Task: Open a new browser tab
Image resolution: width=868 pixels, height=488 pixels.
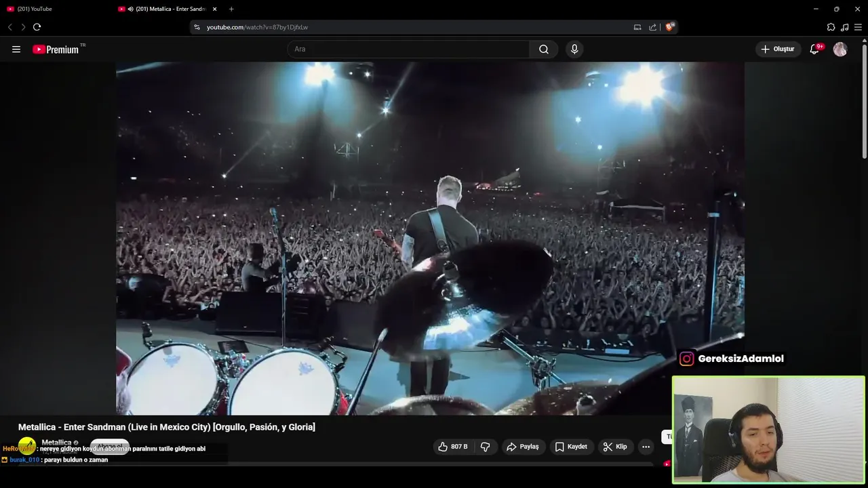Action: click(x=231, y=9)
